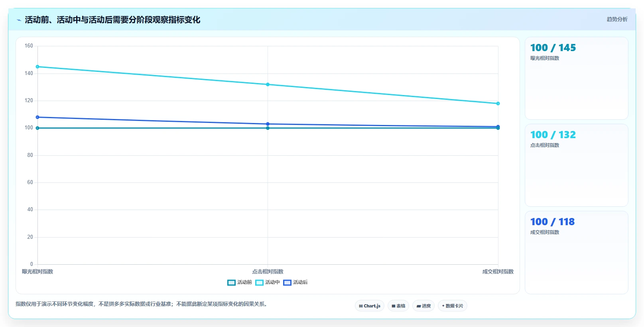Click the 成交相对指数 caption in the stat card
This screenshot has height=327, width=644.
(x=545, y=232)
